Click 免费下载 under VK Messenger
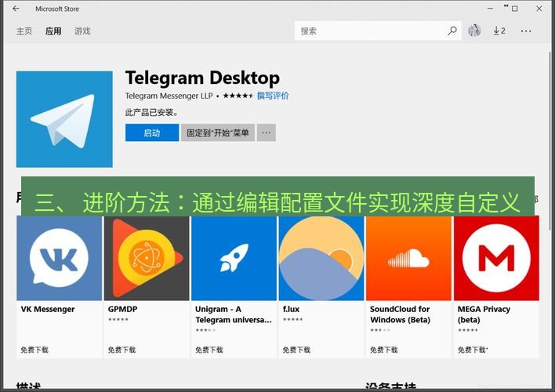 (x=34, y=350)
